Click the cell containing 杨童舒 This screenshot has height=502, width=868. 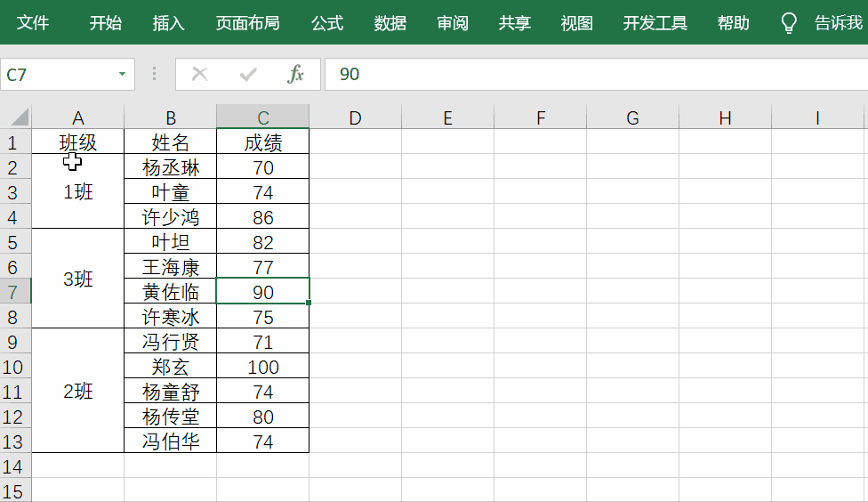coord(171,391)
